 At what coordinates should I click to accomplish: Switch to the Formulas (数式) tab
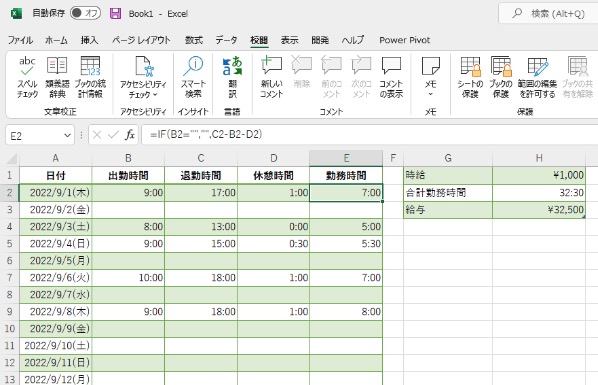click(x=194, y=40)
